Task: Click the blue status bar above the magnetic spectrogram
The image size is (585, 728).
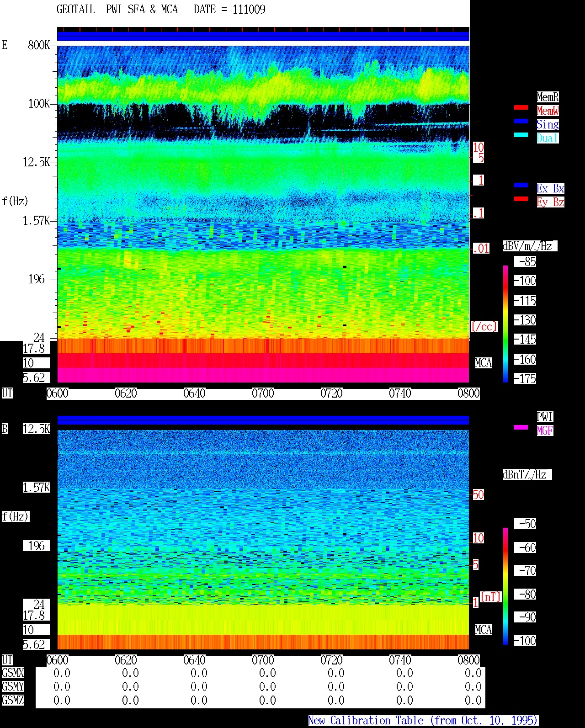Action: 263,420
